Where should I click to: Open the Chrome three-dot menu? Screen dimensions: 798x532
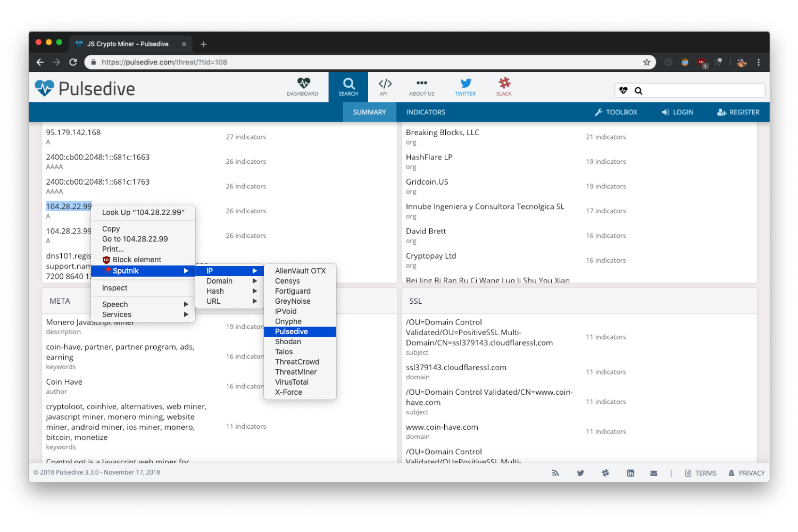759,62
